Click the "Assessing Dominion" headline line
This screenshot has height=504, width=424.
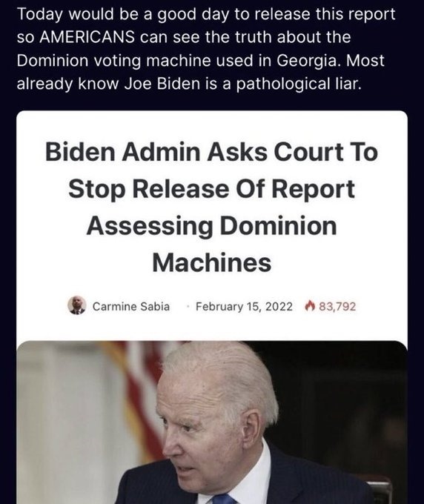point(211,226)
